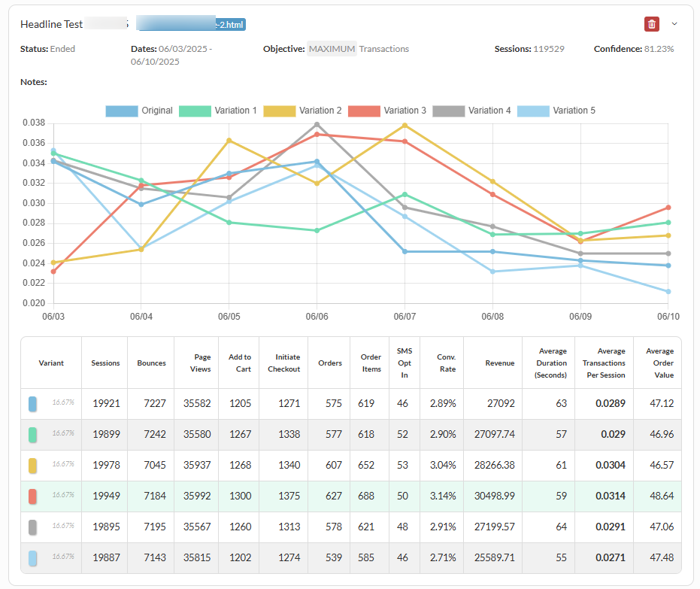Click the blue Original swatch in the table row
Screen dimensions: 700x589
[32, 404]
